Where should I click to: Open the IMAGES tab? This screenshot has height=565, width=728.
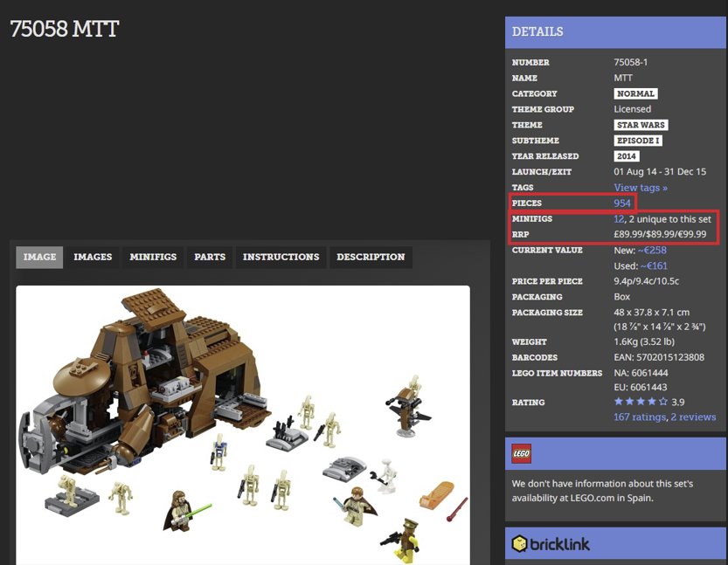(93, 257)
